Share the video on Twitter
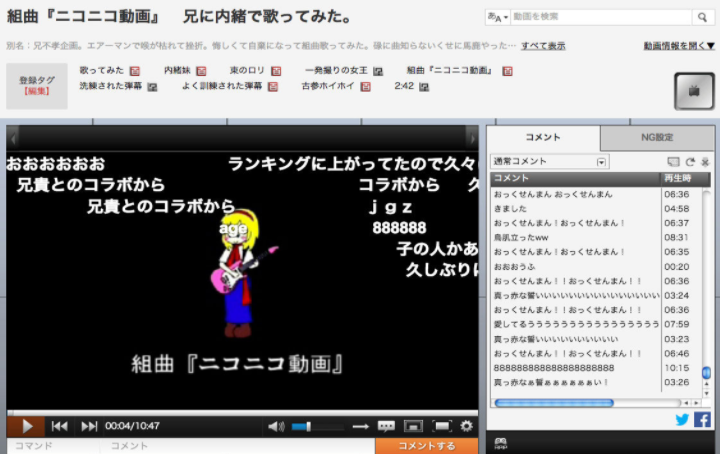The width and height of the screenshot is (720, 454). point(682,420)
